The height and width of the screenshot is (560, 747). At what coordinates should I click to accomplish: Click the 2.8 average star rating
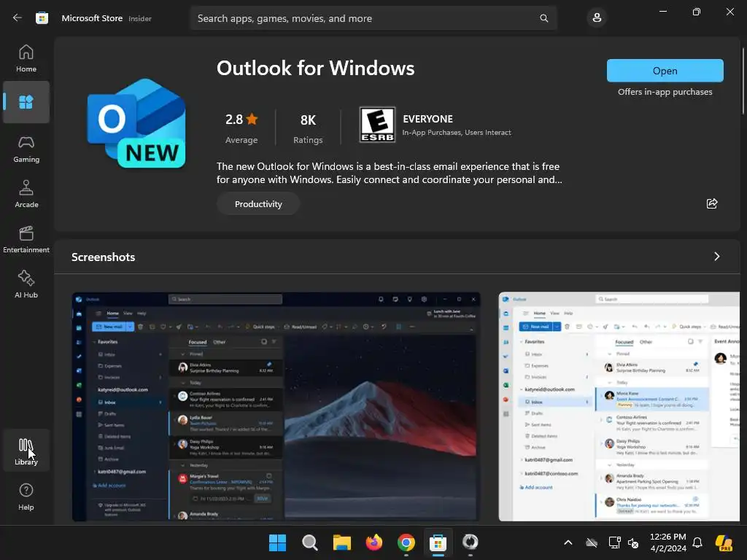tap(241, 127)
